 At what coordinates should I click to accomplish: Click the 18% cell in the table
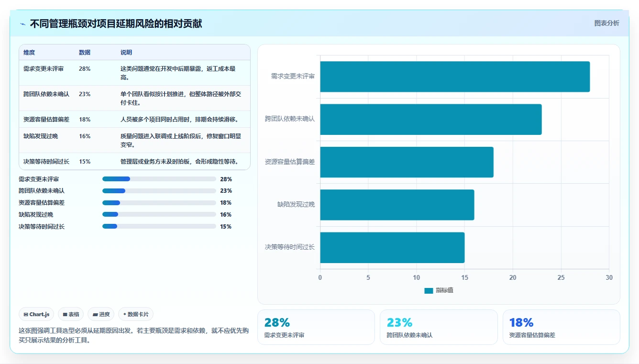(x=85, y=120)
